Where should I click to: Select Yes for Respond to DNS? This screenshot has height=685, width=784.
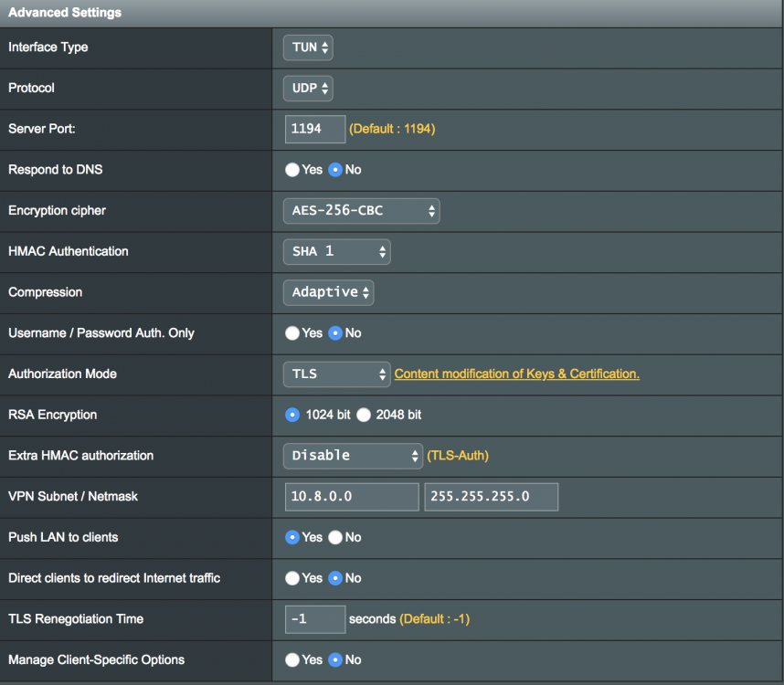click(292, 170)
